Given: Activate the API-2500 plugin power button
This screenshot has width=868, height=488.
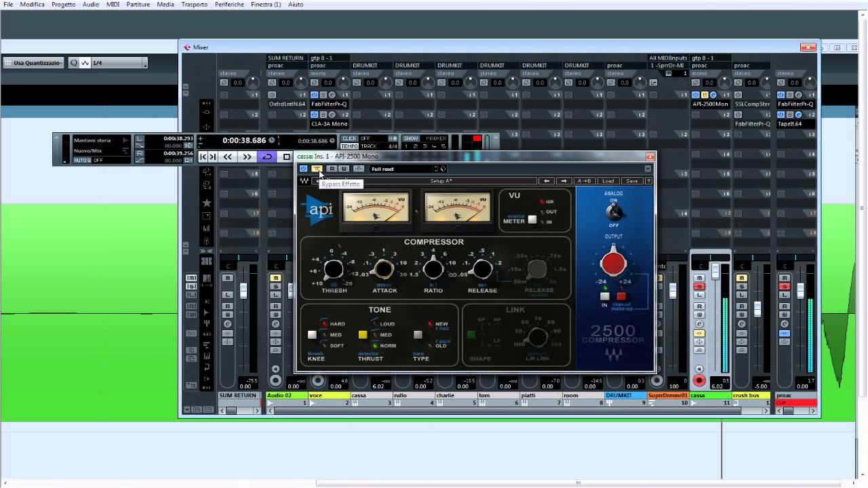Looking at the screenshot, I should coord(303,169).
